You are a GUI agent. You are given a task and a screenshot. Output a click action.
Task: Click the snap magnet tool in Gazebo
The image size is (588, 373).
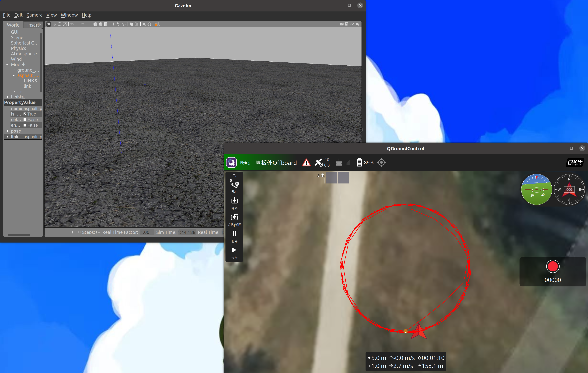(x=150, y=24)
